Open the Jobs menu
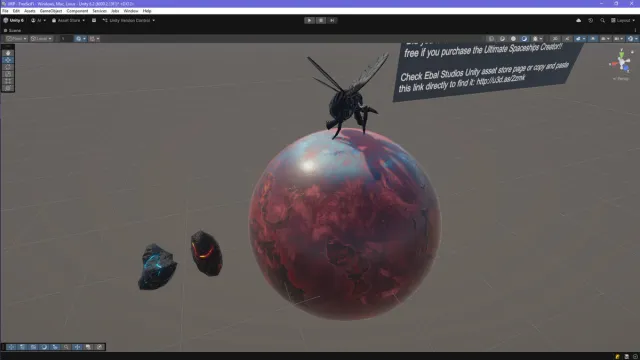The height and width of the screenshot is (360, 640). pos(116,11)
